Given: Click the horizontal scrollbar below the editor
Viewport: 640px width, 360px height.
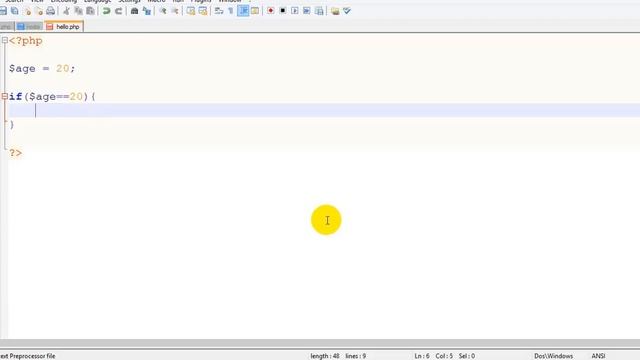Looking at the screenshot, I should pyautogui.click(x=320, y=344).
